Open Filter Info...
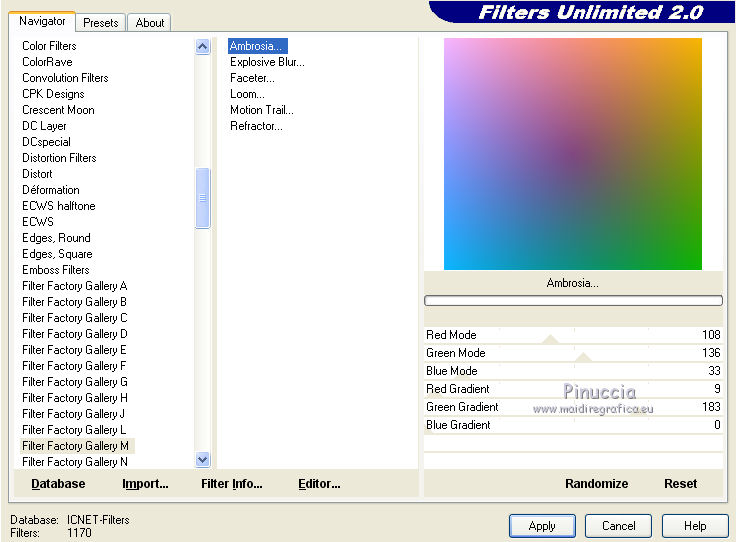The image size is (736, 542). [232, 484]
